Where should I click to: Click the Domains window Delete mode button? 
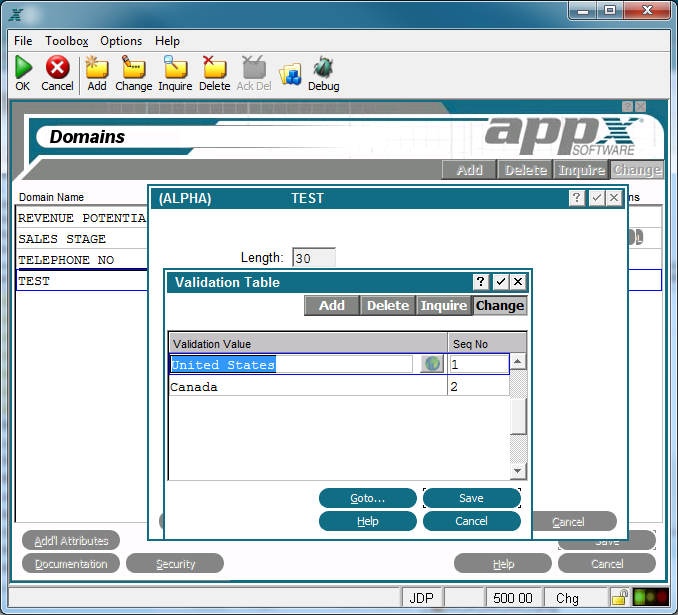(526, 170)
